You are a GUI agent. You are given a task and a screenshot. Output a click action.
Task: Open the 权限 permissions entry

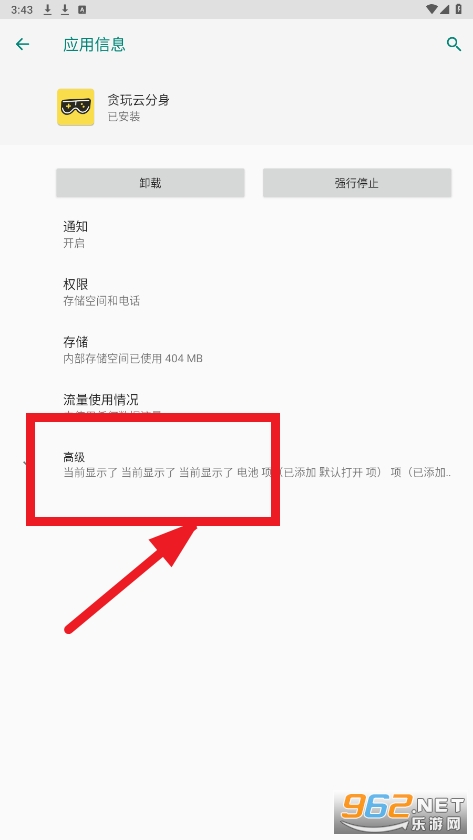tap(236, 292)
